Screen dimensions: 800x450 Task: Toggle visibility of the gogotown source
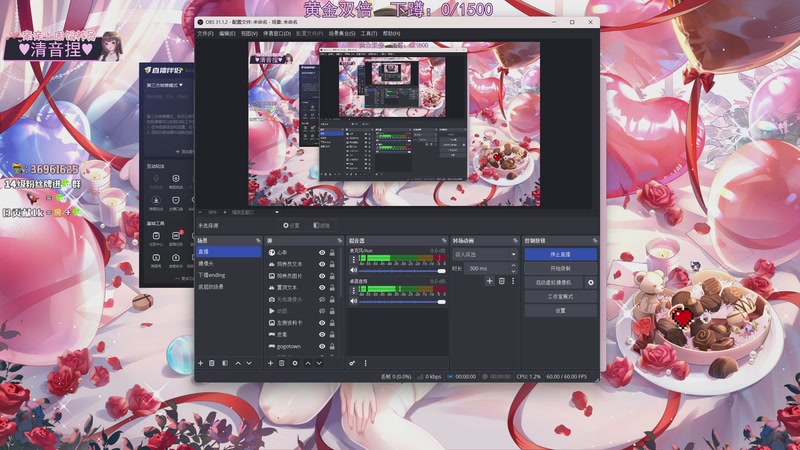click(322, 346)
